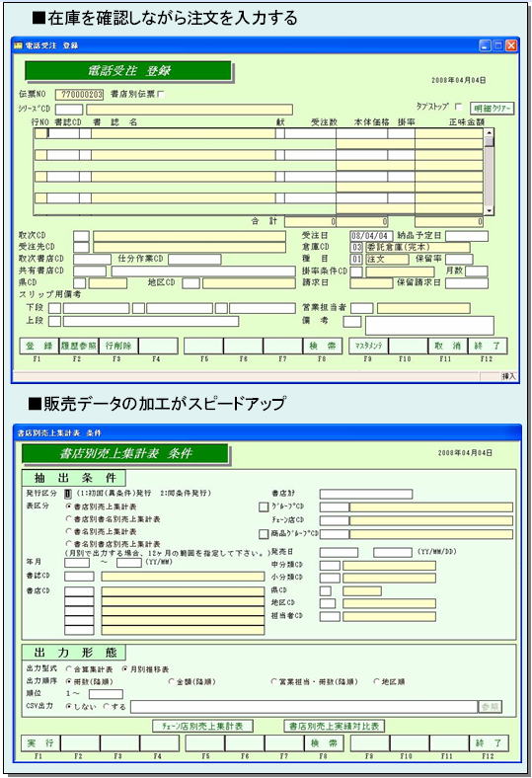
Task: Tick the 書店別伝票 checkbox
Action: (161, 94)
